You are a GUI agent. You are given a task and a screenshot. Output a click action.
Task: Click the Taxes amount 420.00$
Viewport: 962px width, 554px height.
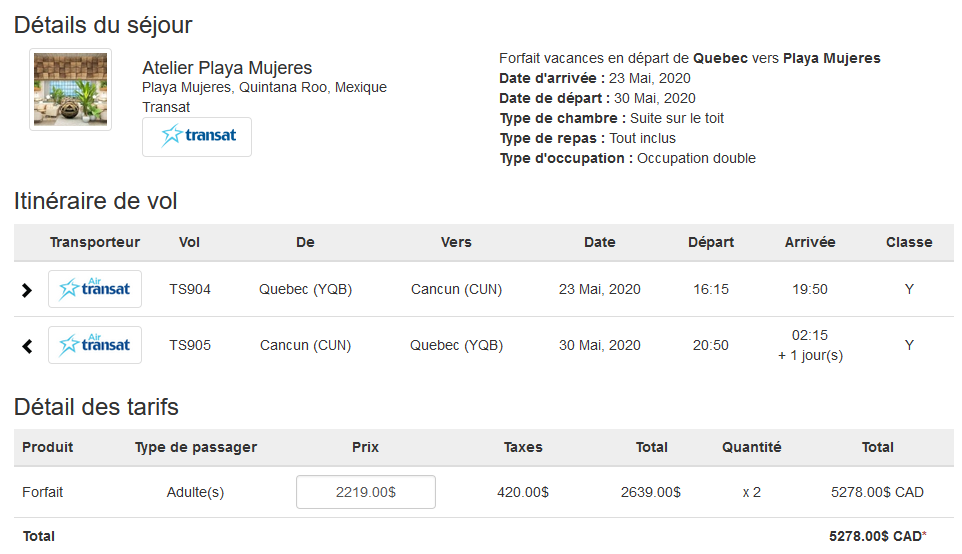523,492
